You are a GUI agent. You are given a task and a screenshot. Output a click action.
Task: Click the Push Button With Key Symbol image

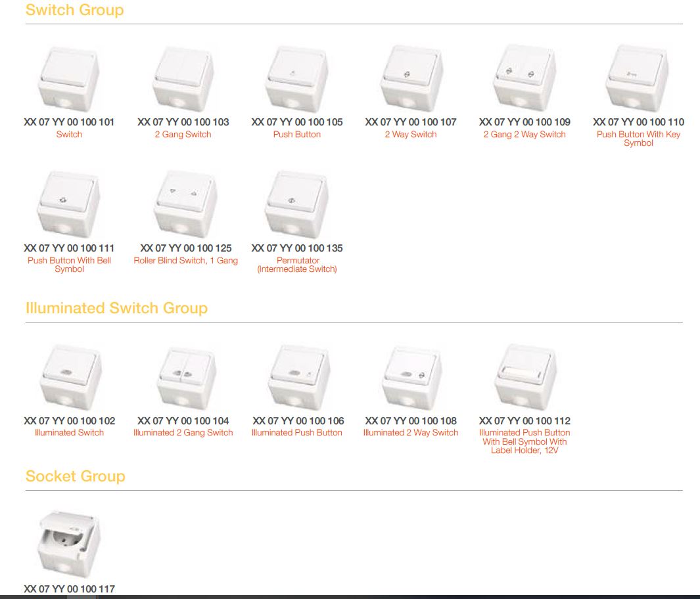[638, 79]
